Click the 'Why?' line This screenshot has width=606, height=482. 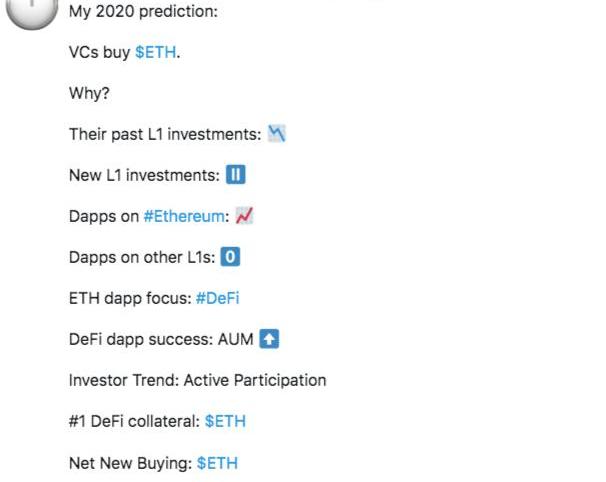pyautogui.click(x=89, y=93)
